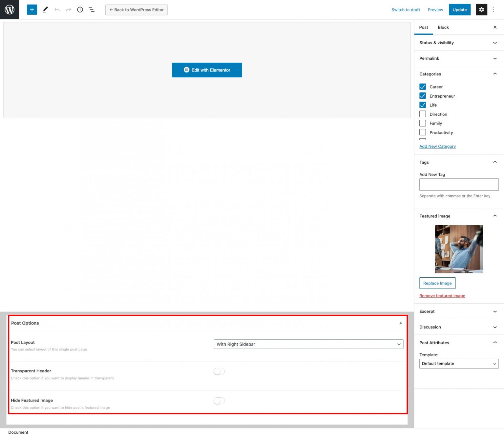Select the edit (pencil) tool in toolbar
Image resolution: width=504 pixels, height=436 pixels.
coord(45,10)
